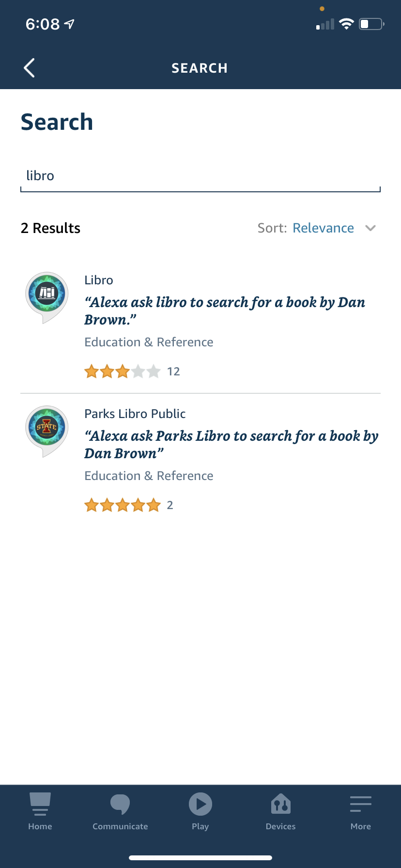Select the Parks Libro example phrase
The height and width of the screenshot is (868, 401).
(231, 445)
